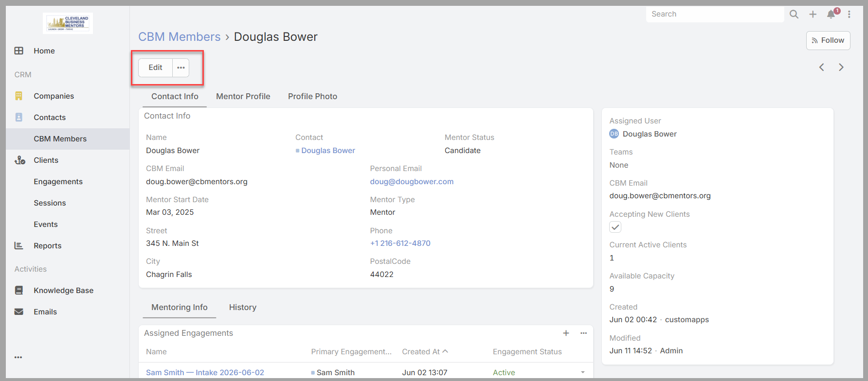This screenshot has width=868, height=381.
Task: Switch to Mentor Profile tab
Action: coord(243,96)
